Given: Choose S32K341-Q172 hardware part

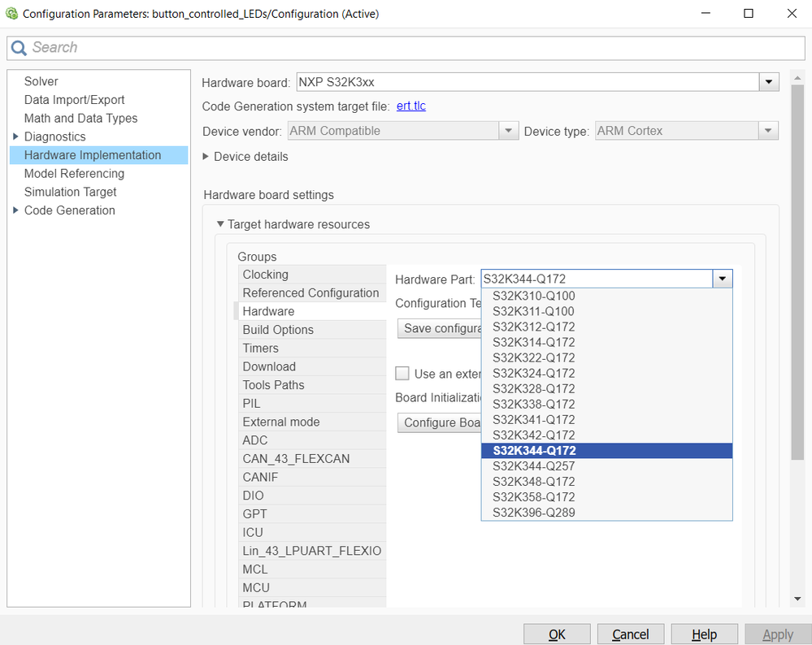Looking at the screenshot, I should (x=607, y=420).
